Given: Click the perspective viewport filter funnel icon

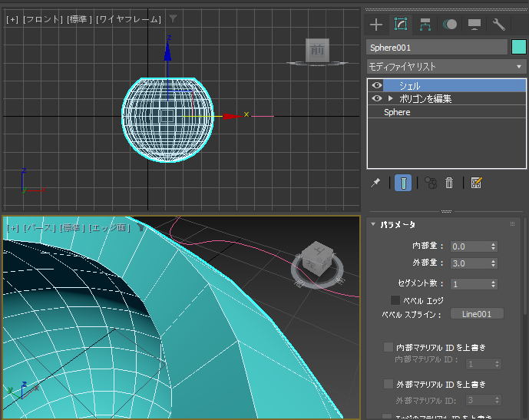Looking at the screenshot, I should 141,228.
